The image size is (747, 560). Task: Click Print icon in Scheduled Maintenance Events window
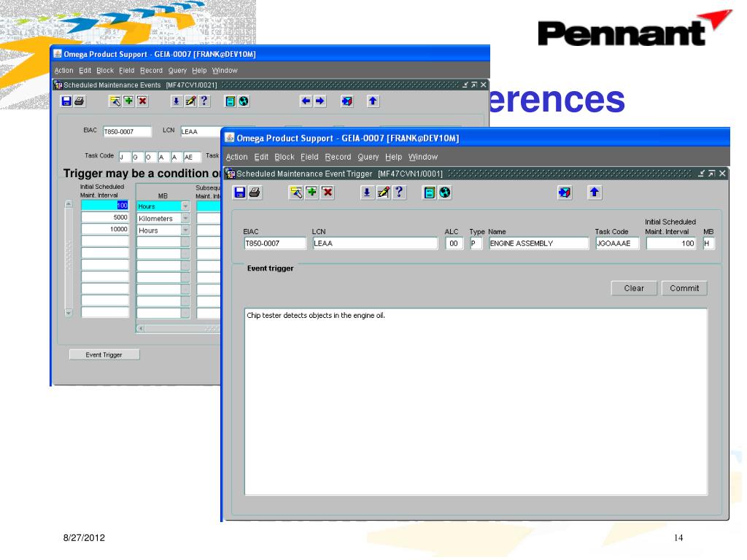click(x=79, y=101)
